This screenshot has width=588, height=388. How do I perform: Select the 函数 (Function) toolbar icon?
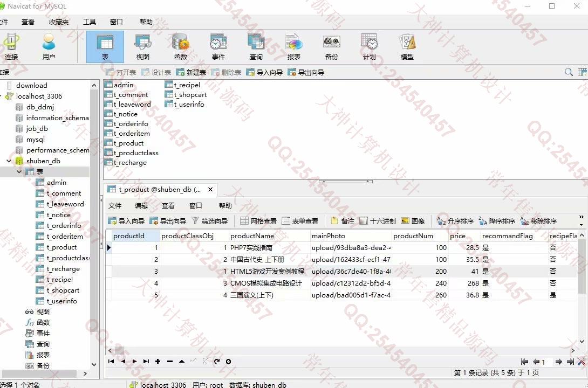[180, 46]
